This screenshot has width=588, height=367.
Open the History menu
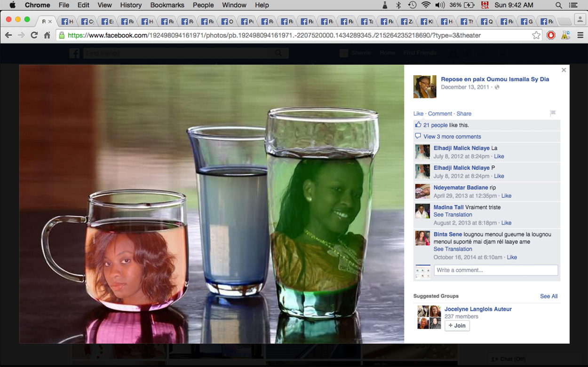point(131,5)
